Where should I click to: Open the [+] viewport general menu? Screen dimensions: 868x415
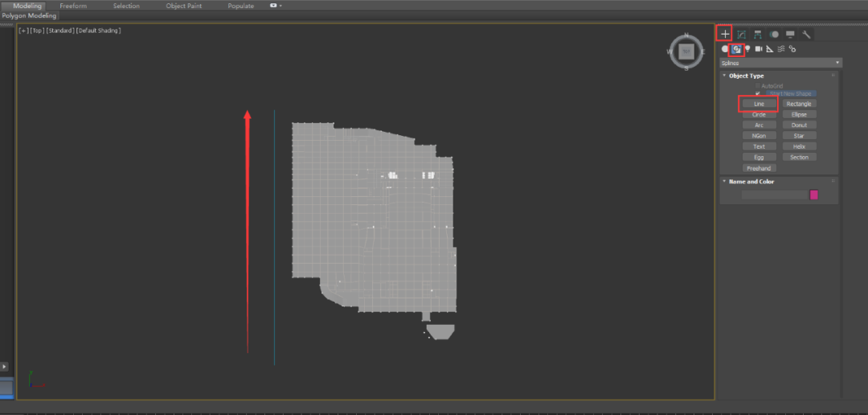click(x=24, y=31)
